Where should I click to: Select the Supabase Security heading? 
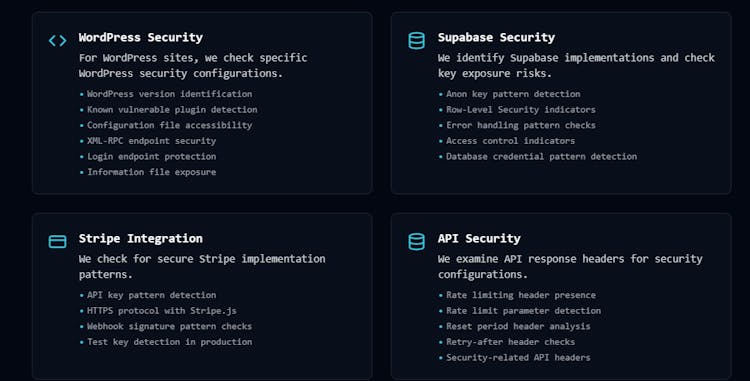(496, 37)
